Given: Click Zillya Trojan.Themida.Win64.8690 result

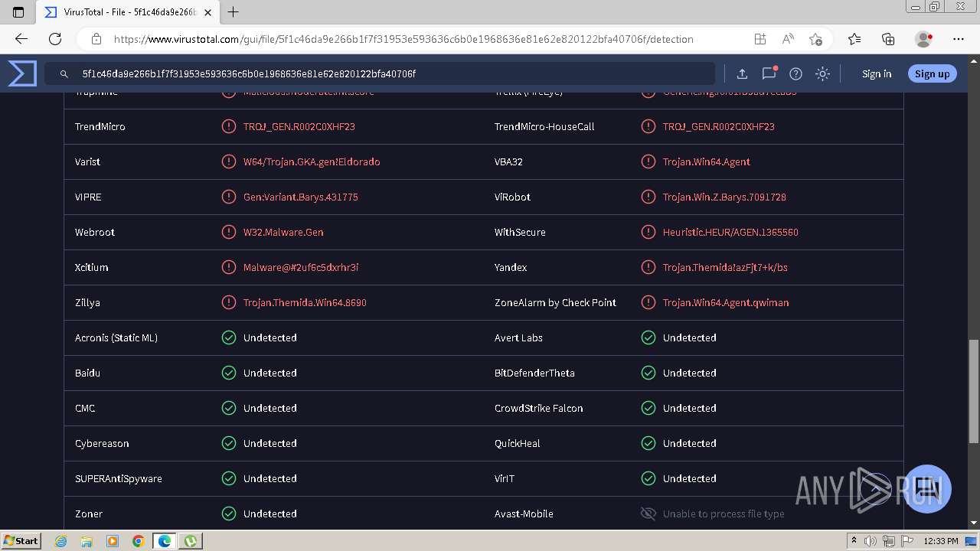Looking at the screenshot, I should tap(305, 302).
